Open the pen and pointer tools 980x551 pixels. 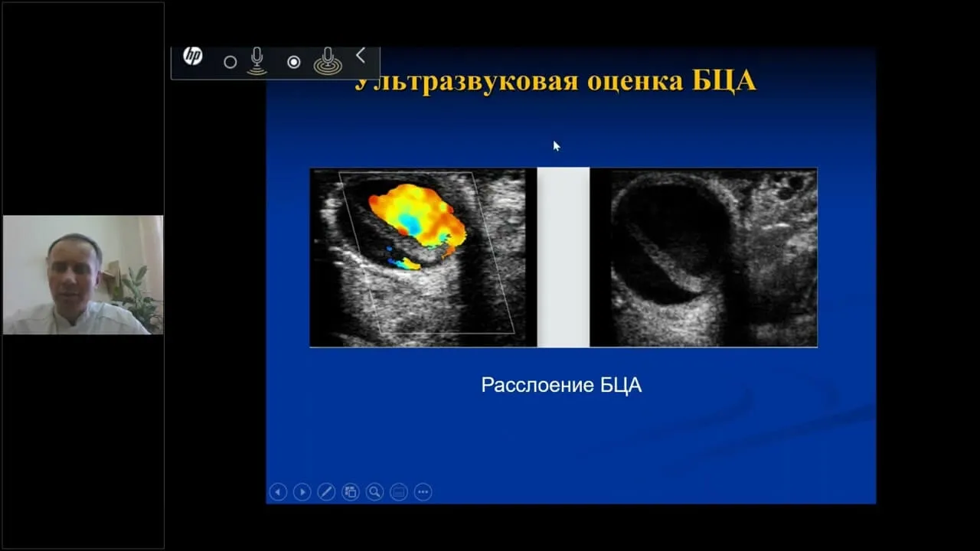coord(326,492)
